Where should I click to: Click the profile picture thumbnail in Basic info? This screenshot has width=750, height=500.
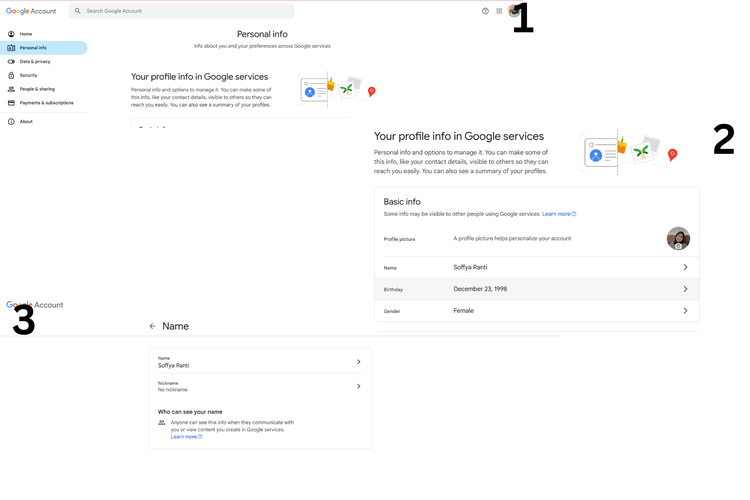678,238
